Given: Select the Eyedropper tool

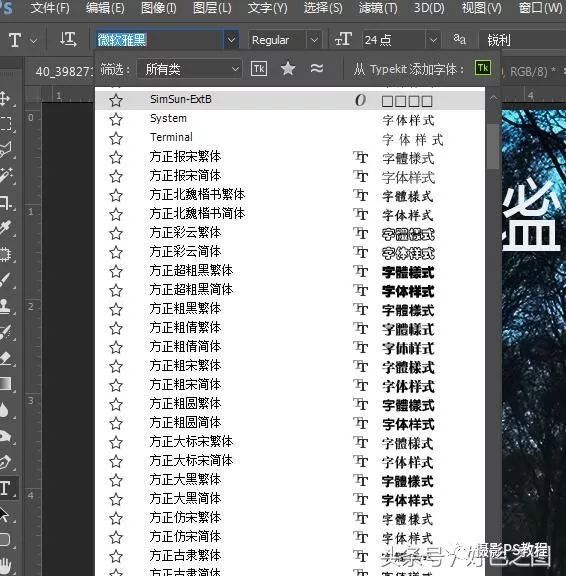Looking at the screenshot, I should click(6, 228).
